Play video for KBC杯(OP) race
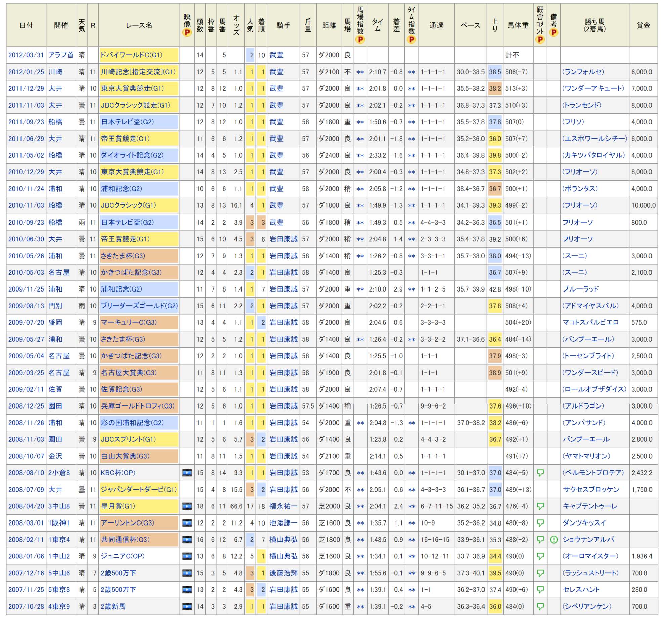 point(187,473)
